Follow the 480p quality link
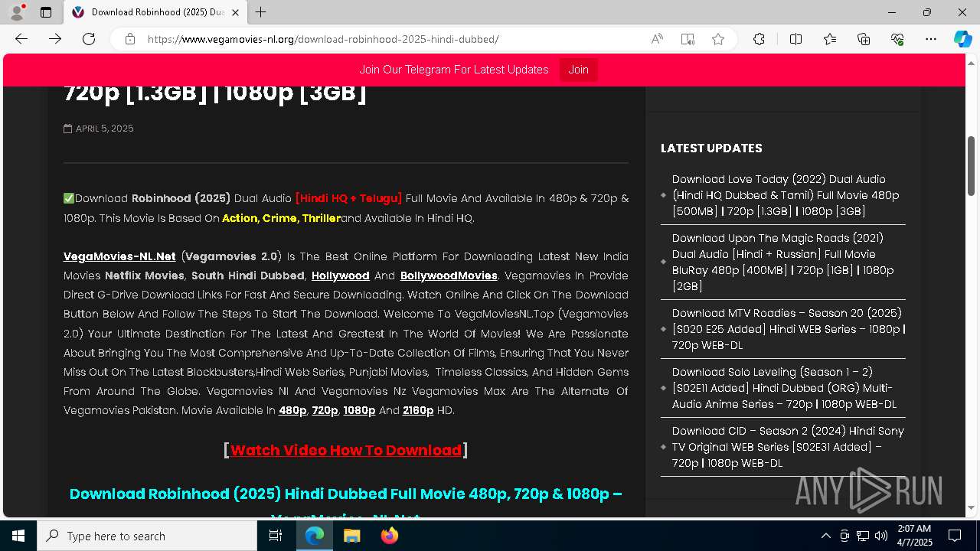 point(292,410)
